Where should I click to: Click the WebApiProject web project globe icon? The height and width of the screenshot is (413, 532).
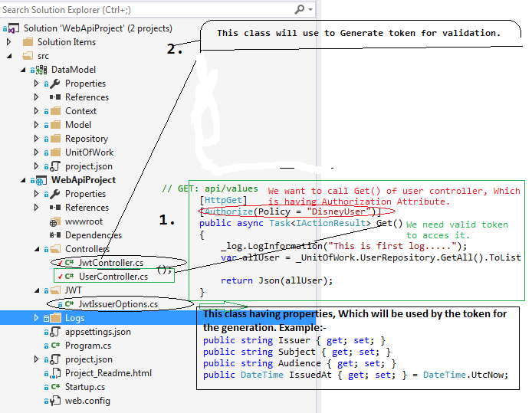tap(41, 180)
